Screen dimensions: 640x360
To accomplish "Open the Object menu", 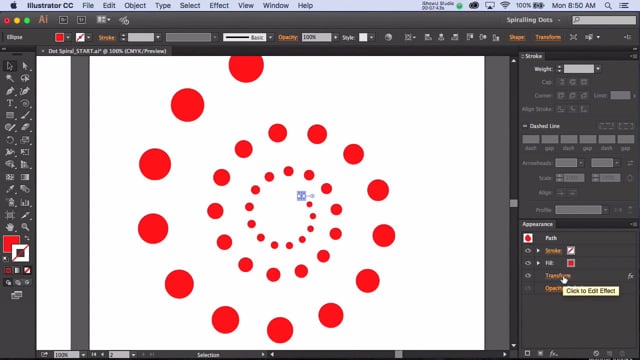I will click(x=135, y=6).
